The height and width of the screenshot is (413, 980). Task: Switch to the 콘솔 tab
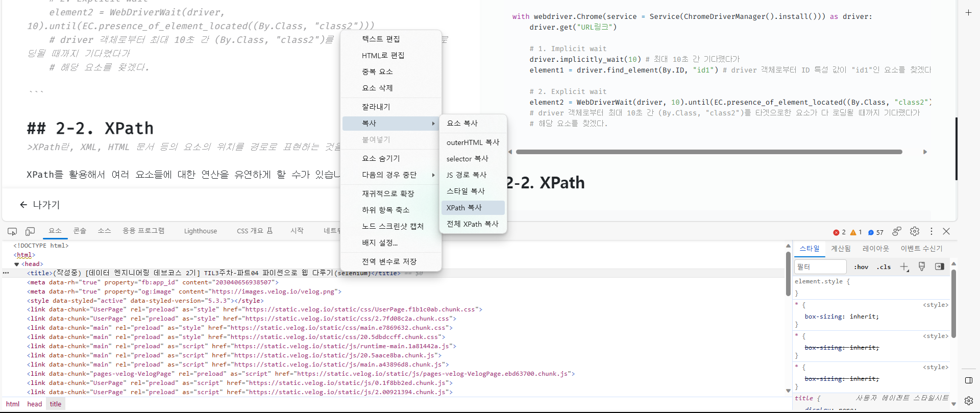pyautogui.click(x=80, y=231)
